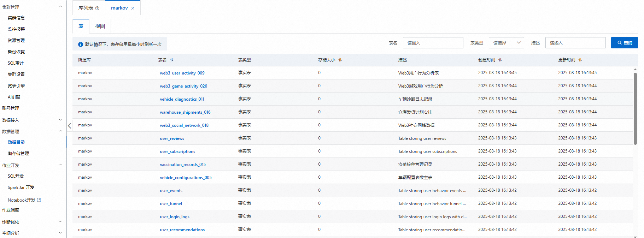This screenshot has width=644, height=238.
Task: Open table user_subscriptions
Action: 177,151
